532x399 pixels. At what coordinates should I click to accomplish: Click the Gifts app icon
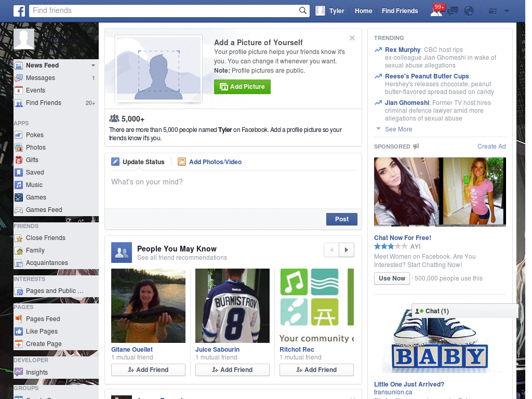click(x=19, y=160)
